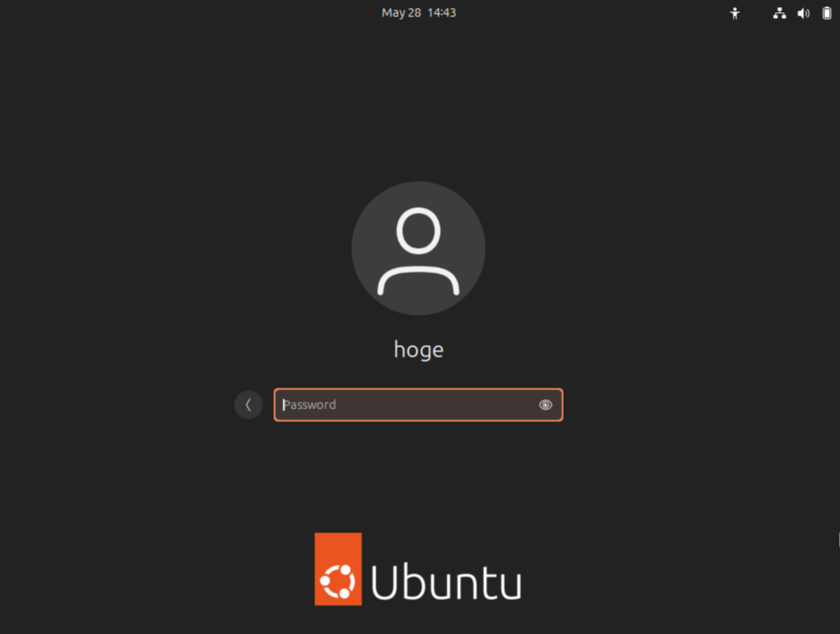The image size is (840, 634).
Task: Click the orange Ubuntu logo emblem
Action: coord(338,569)
